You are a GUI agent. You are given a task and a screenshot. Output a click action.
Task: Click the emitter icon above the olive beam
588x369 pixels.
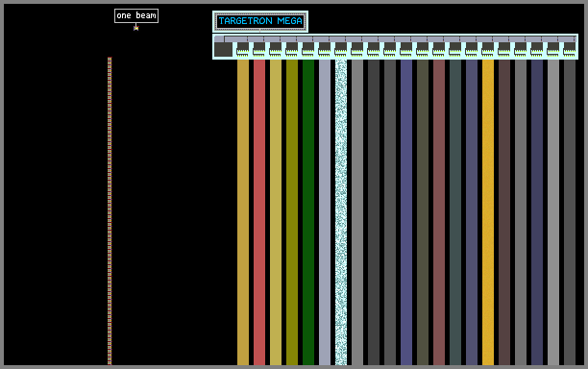(292, 50)
